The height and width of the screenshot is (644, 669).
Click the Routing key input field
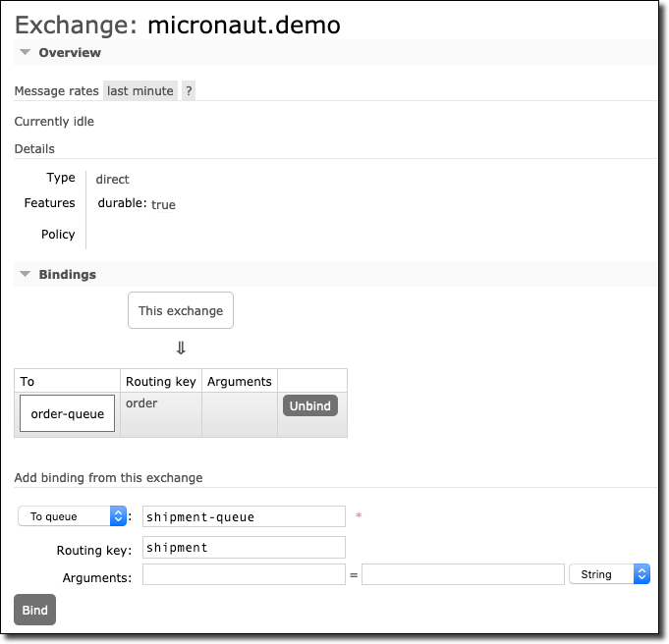pos(244,548)
